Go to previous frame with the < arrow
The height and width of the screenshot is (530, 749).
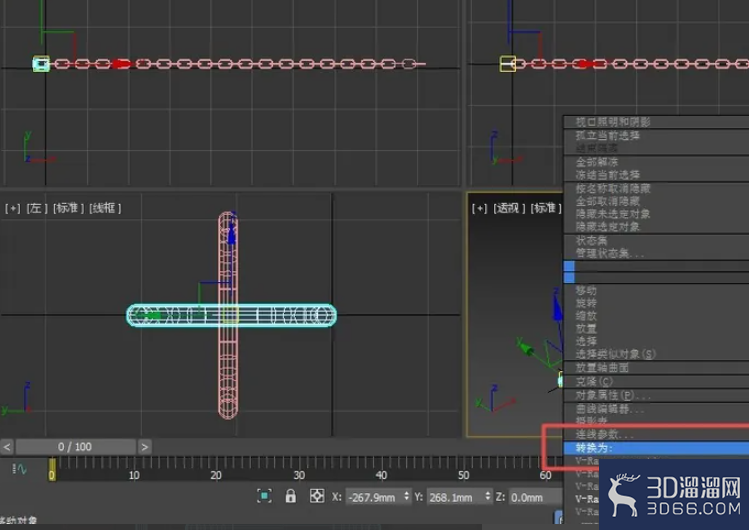[x=7, y=447]
